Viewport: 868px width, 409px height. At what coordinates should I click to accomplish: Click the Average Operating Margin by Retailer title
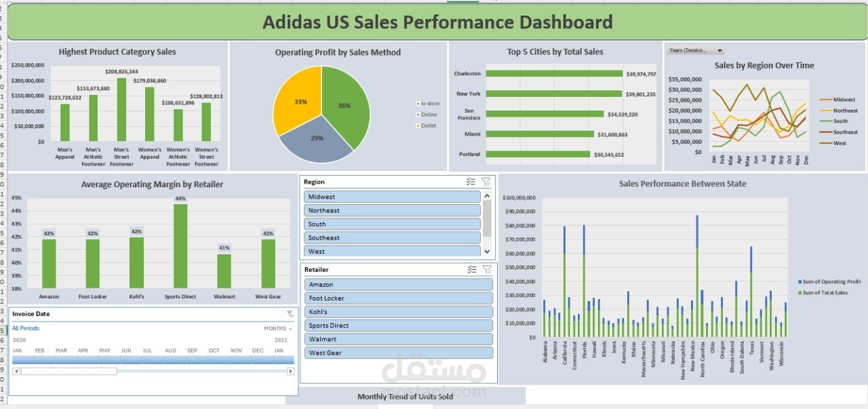tap(152, 184)
